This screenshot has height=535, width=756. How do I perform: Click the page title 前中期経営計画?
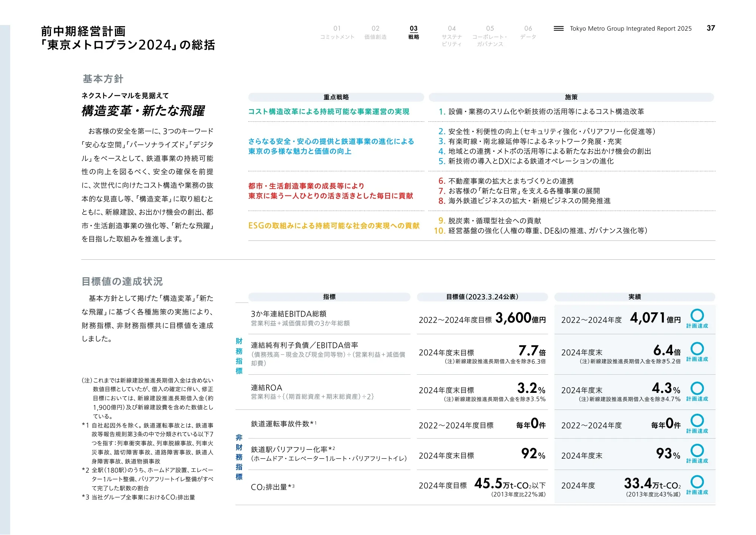tap(83, 31)
